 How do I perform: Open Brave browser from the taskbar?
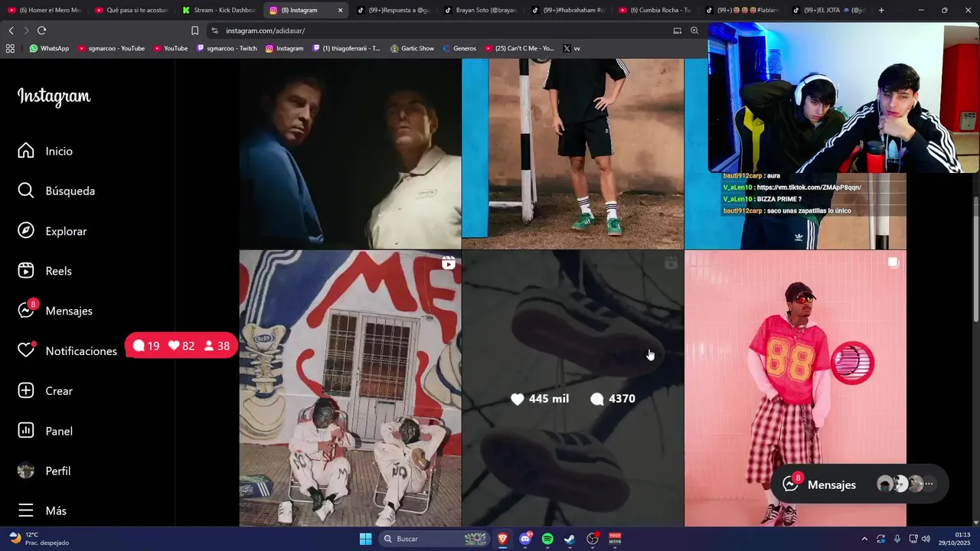pos(503,539)
